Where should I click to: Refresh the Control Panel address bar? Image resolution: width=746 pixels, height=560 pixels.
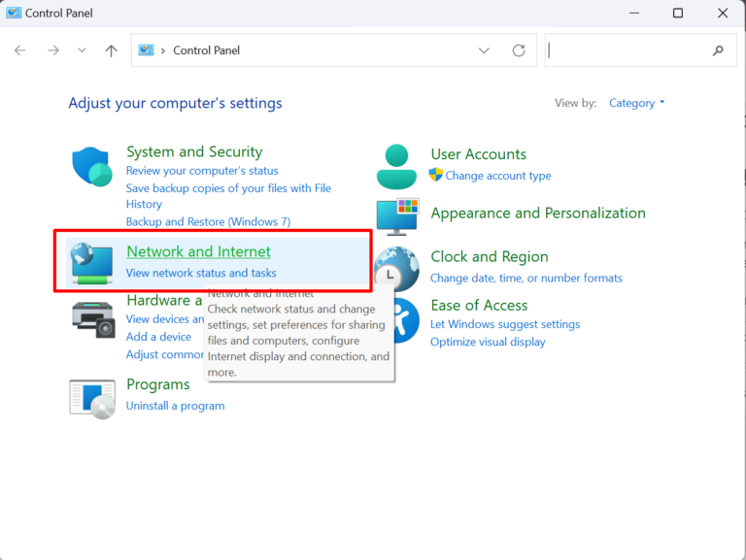[519, 50]
